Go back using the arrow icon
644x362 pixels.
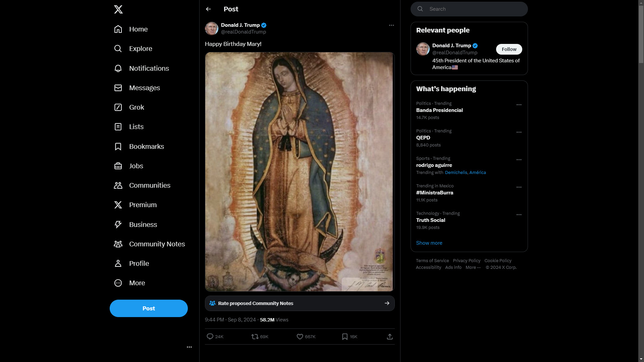pos(208,9)
